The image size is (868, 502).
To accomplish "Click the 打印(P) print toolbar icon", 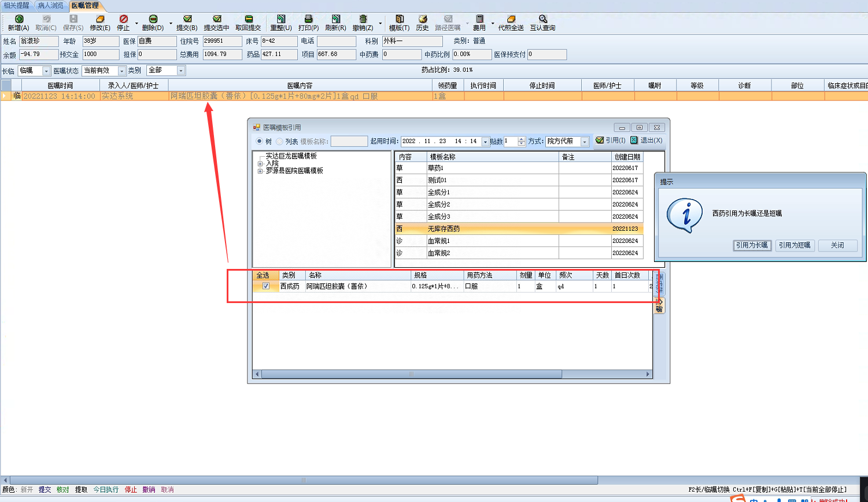I will pos(308,19).
